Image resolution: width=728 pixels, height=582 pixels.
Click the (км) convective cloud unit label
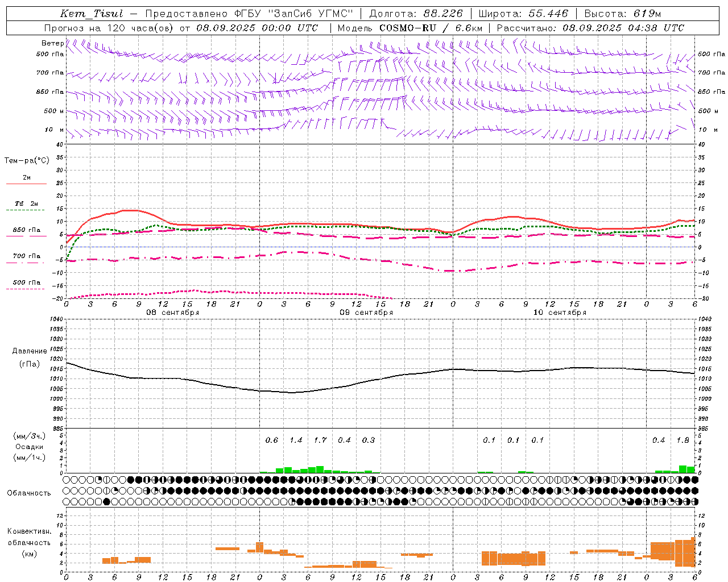[30, 554]
